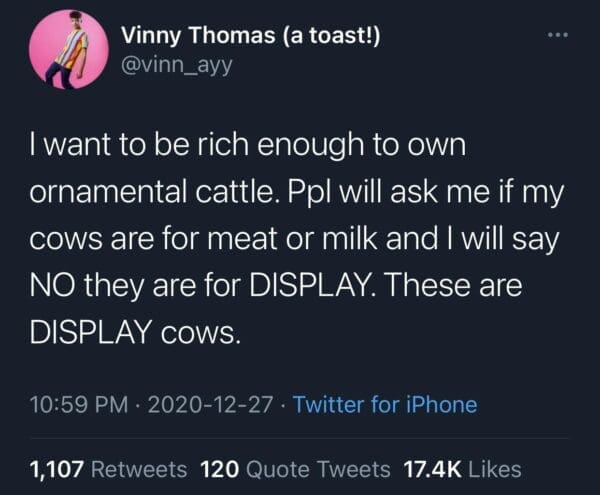Click the 17.4K like count number
Viewport: 600px width, 495px height.
(433, 468)
